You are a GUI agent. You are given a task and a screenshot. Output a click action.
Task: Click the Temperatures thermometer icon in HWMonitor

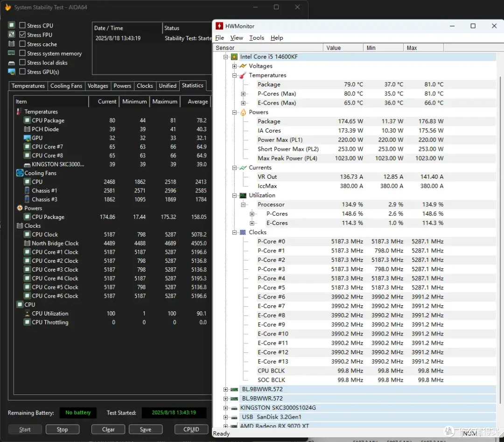(243, 75)
